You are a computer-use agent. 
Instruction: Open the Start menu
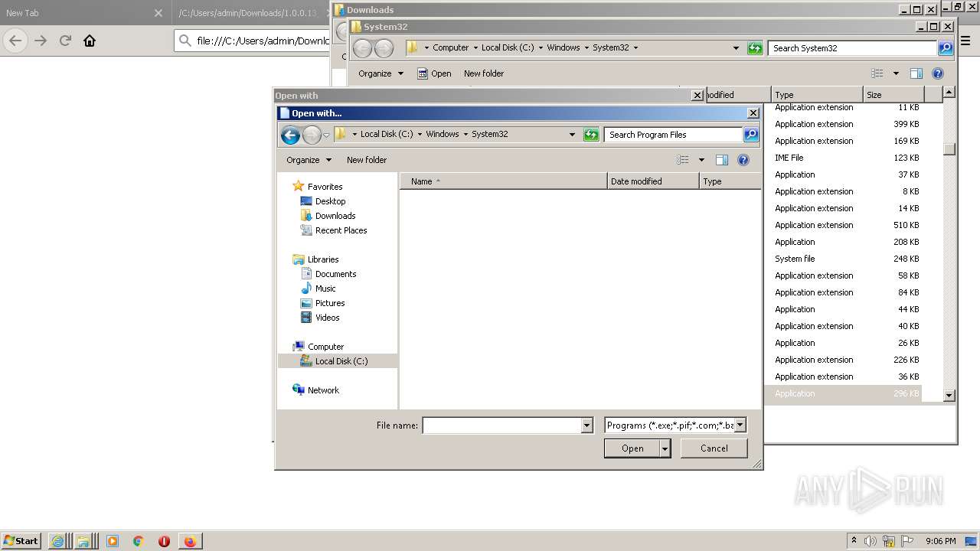[x=21, y=541]
